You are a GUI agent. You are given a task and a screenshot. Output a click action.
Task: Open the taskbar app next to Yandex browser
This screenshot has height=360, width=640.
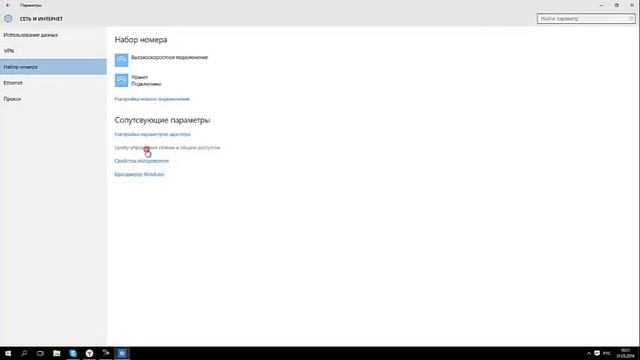tap(106, 353)
